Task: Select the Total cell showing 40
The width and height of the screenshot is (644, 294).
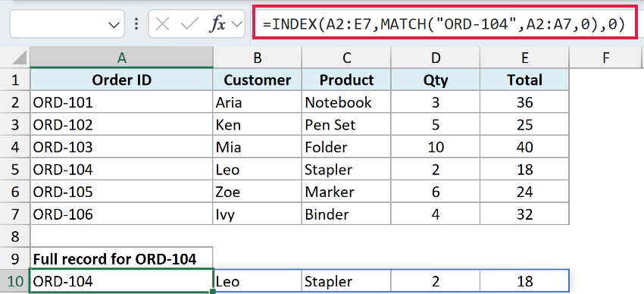Action: [524, 147]
